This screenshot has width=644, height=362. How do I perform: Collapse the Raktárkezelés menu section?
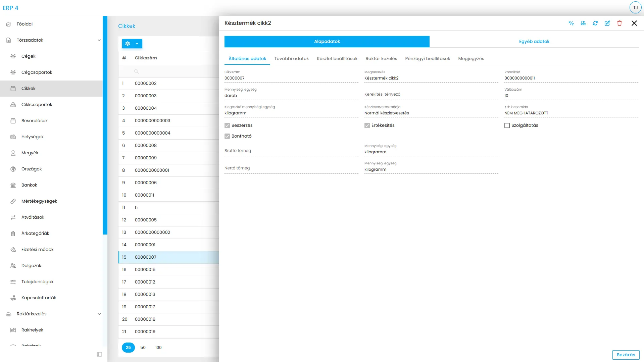coord(99,314)
